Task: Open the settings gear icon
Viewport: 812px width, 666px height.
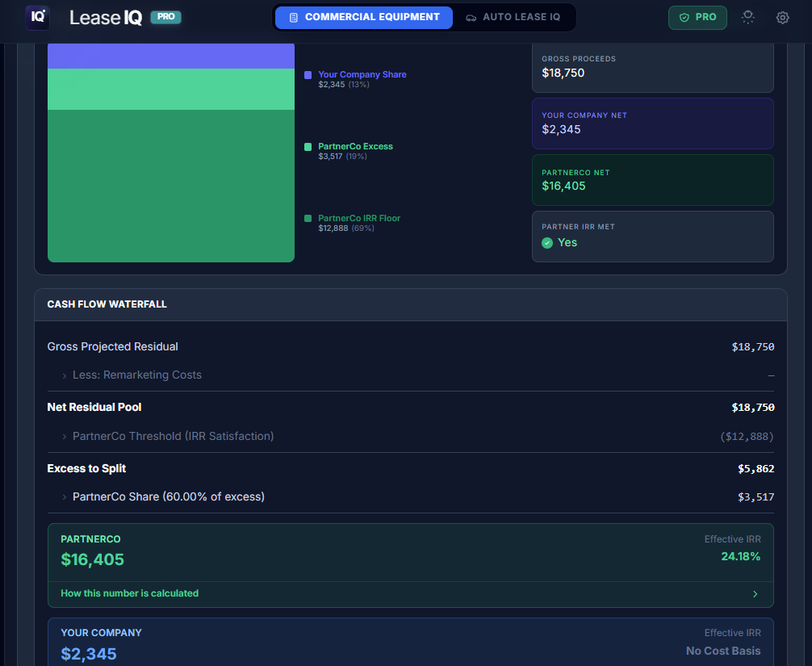Action: (x=782, y=18)
